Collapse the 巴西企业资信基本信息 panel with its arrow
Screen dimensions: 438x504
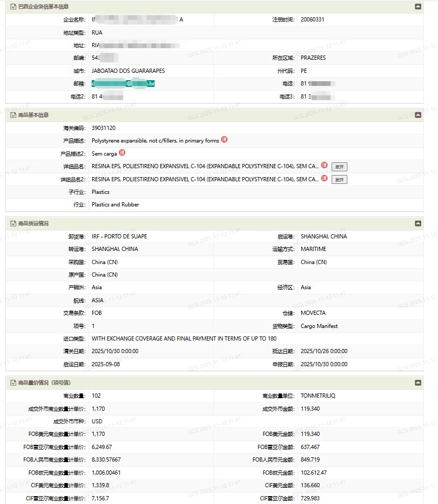point(418,7)
